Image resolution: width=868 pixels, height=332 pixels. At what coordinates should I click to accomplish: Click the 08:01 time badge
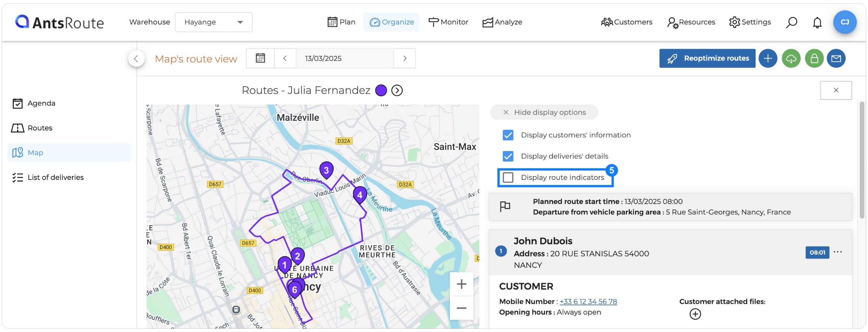coord(817,252)
